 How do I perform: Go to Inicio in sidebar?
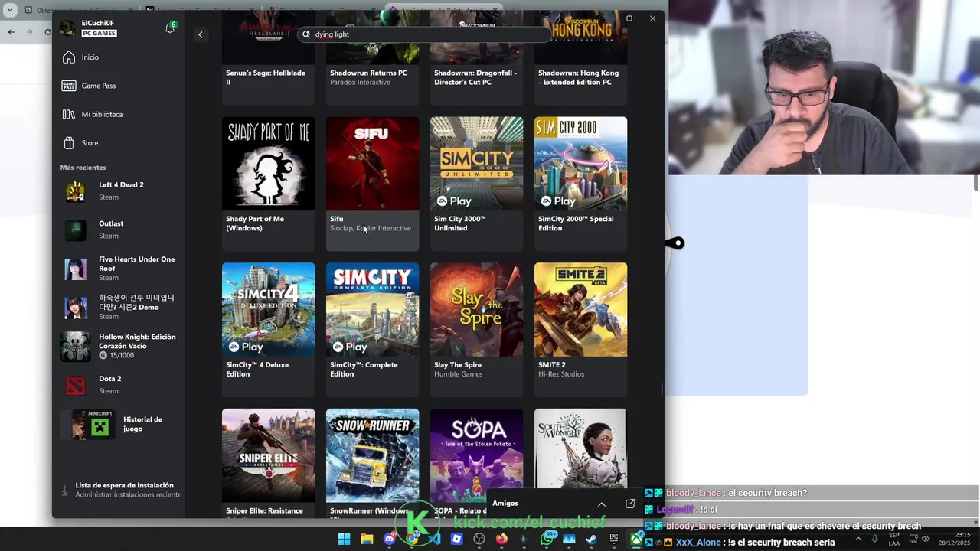pyautogui.click(x=90, y=57)
